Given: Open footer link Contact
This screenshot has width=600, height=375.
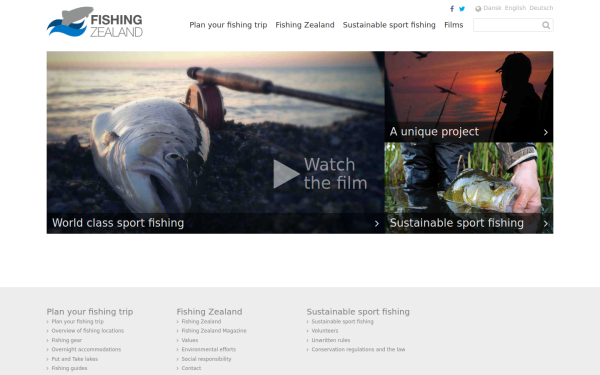Looking at the screenshot, I should coord(191,368).
